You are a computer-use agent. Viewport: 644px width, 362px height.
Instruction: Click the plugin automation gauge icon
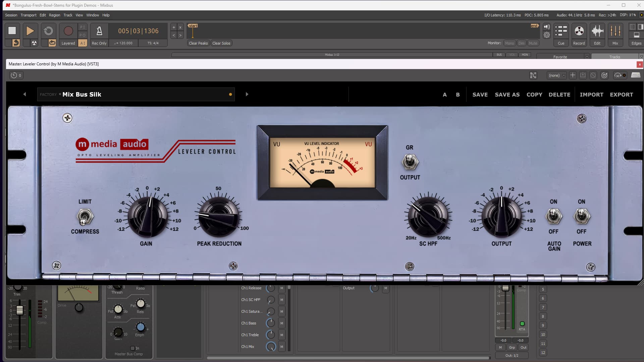(x=620, y=75)
